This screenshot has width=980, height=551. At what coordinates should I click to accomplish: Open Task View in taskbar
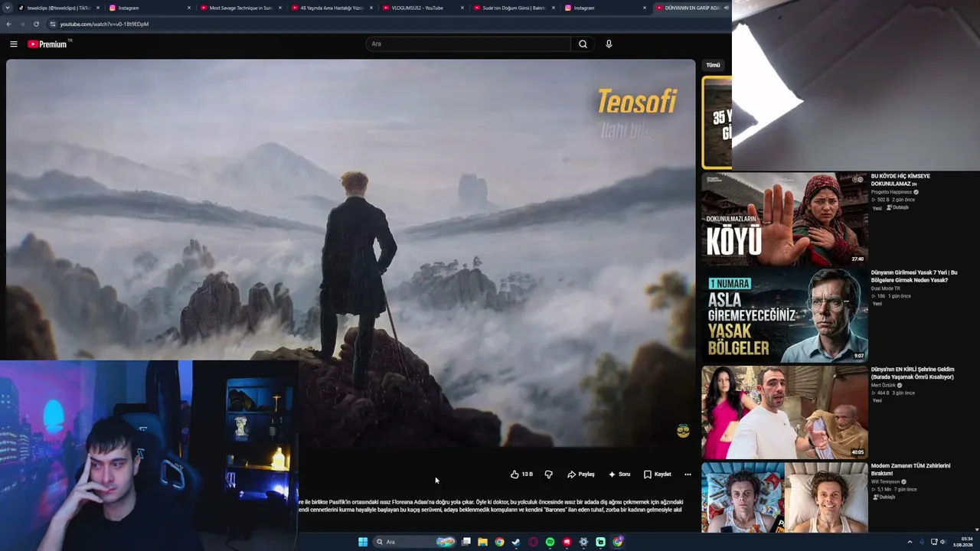[465, 542]
